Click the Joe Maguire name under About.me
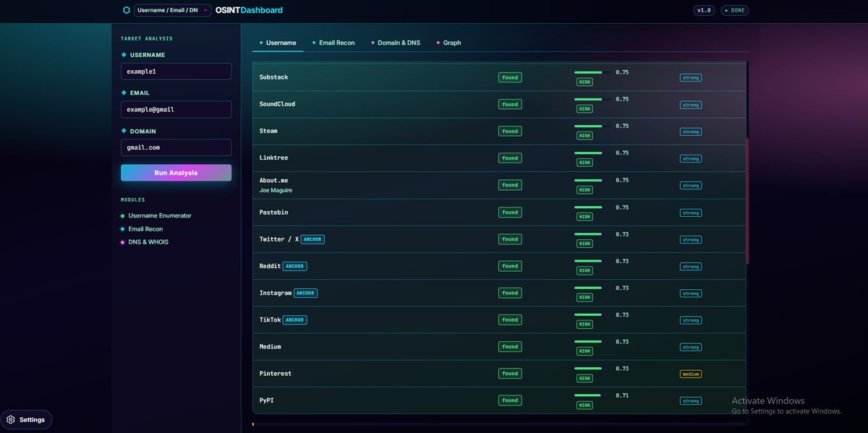 276,191
